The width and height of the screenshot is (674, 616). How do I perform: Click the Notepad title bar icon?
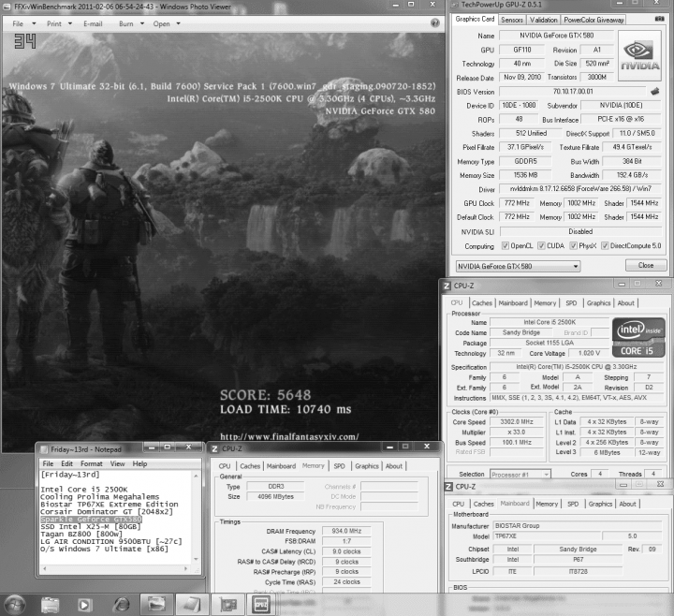(43, 449)
